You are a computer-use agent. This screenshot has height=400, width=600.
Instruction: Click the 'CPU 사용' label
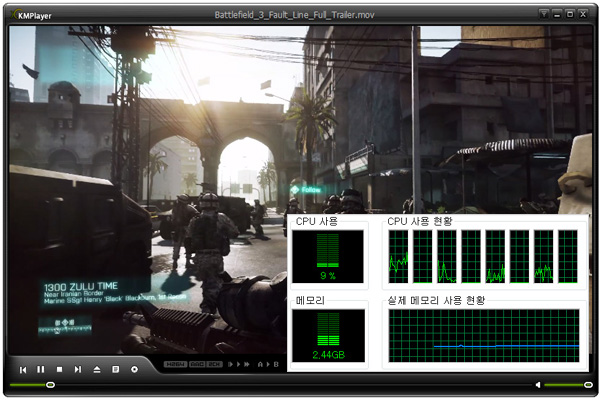point(317,221)
